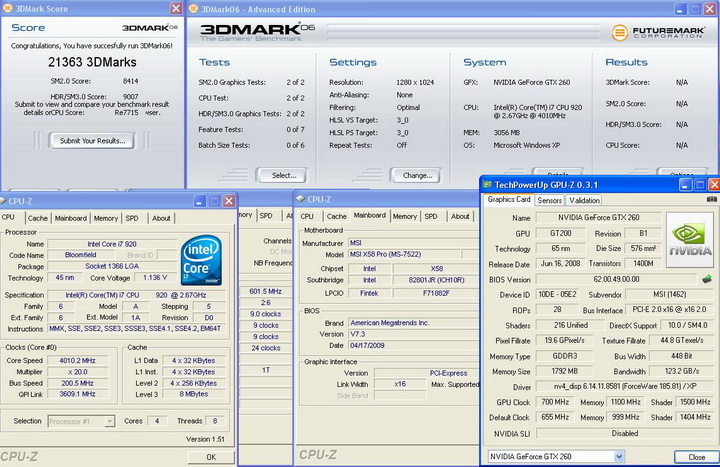Close the 3DMark Score window
This screenshot has height=467, width=720.
coord(176,8)
